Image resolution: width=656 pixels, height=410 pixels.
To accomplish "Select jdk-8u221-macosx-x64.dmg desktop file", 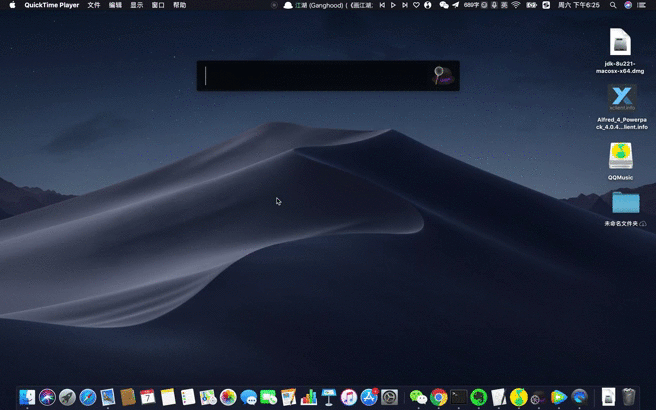I will 620,50.
